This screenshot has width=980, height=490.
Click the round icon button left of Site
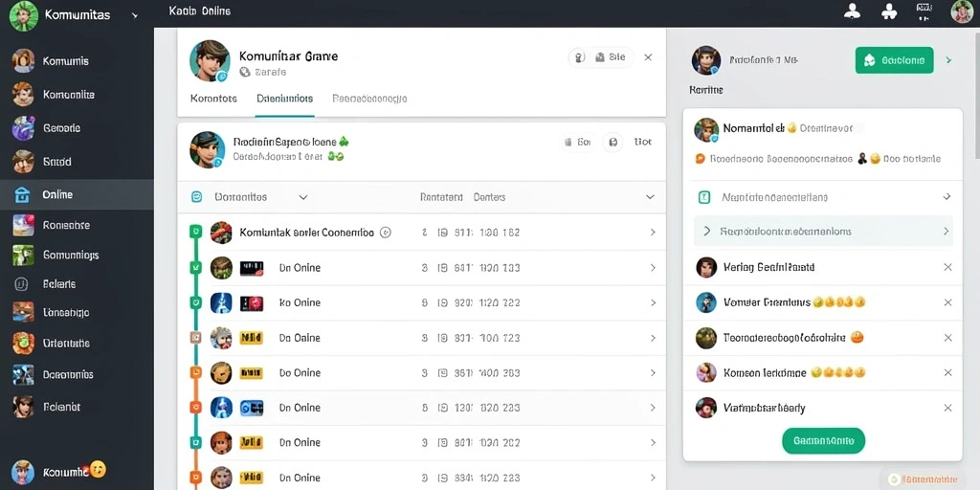[579, 57]
